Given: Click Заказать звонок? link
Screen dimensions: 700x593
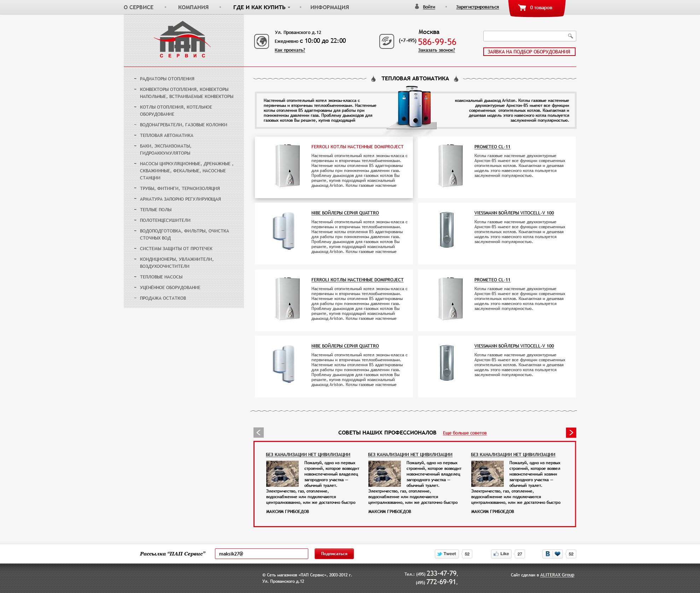Looking at the screenshot, I should (x=437, y=50).
